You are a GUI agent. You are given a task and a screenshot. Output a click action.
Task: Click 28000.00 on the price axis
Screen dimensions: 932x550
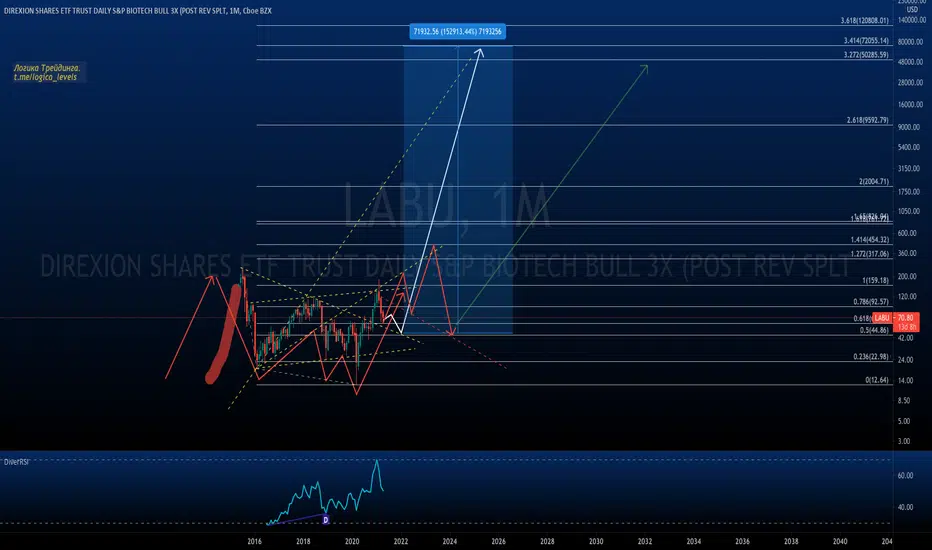[911, 83]
